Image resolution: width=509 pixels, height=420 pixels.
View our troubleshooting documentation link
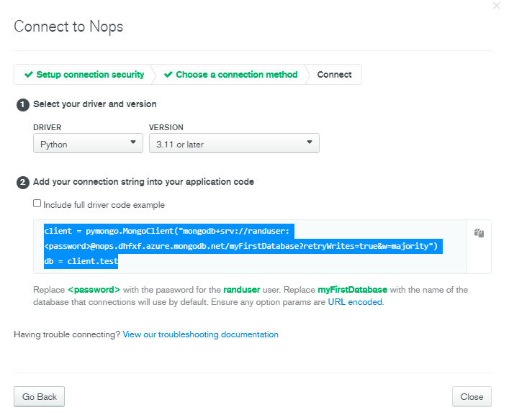coord(200,334)
